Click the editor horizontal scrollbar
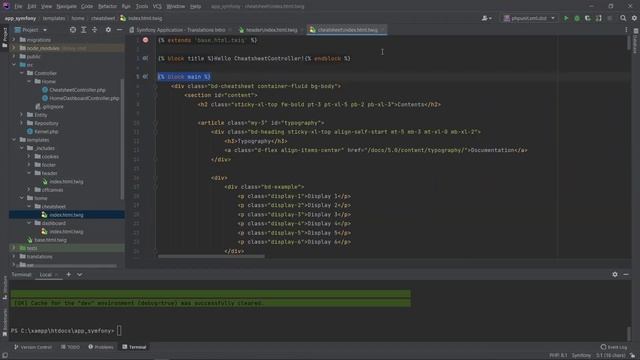The height and width of the screenshot is (360, 640). coord(211,256)
